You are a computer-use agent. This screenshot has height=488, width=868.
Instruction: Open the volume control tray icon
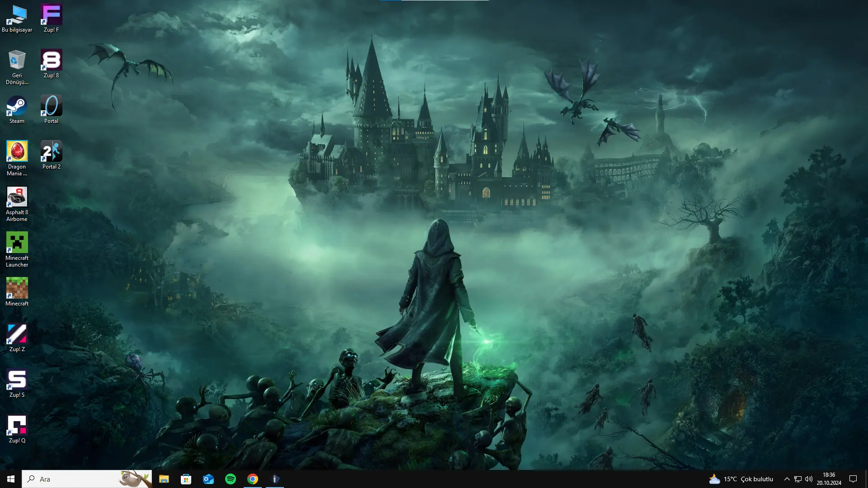(x=809, y=479)
